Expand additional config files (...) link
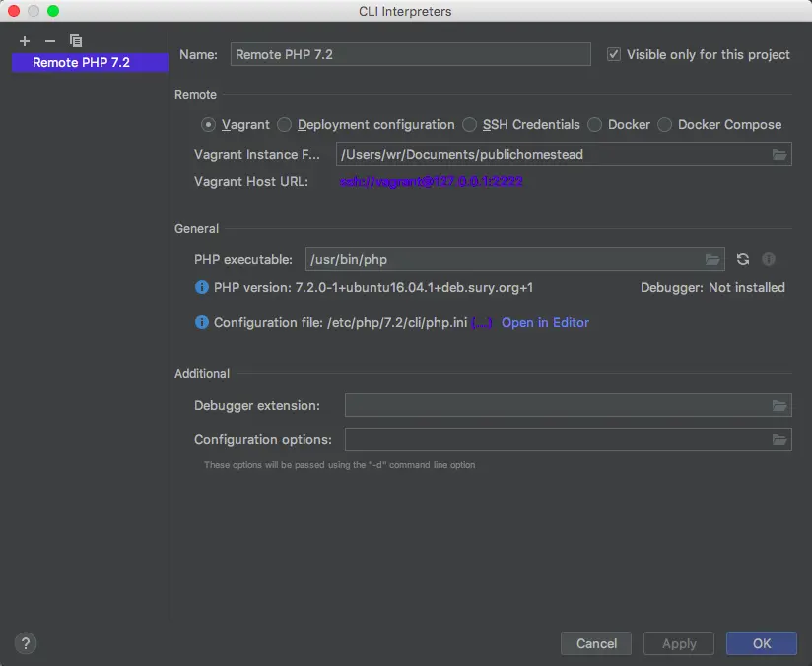 [482, 322]
